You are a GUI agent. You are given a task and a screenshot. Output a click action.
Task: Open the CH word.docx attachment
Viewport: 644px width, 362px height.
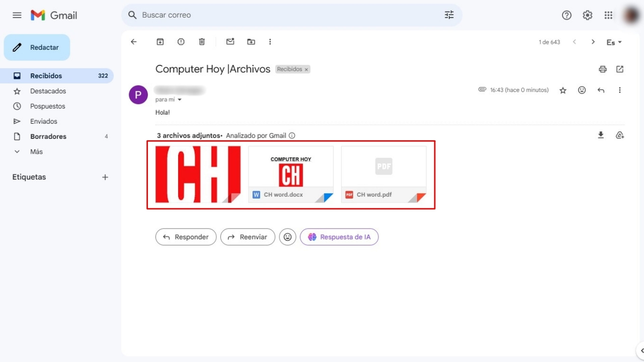(x=291, y=174)
